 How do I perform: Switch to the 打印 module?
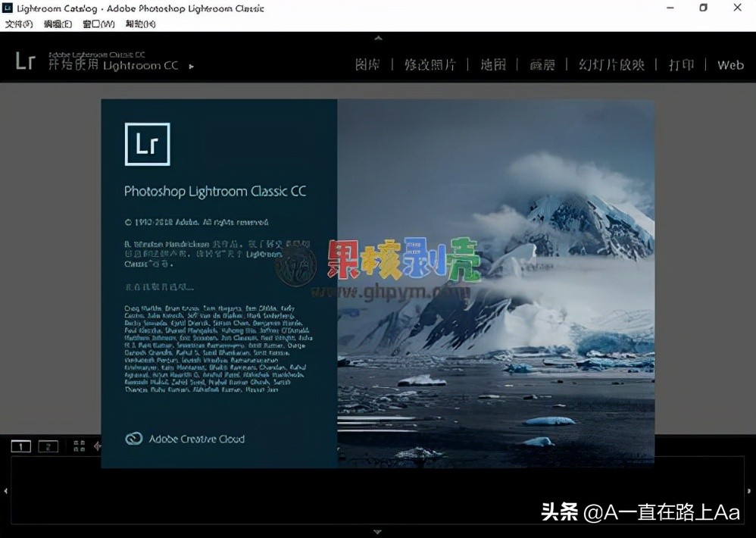(x=681, y=64)
